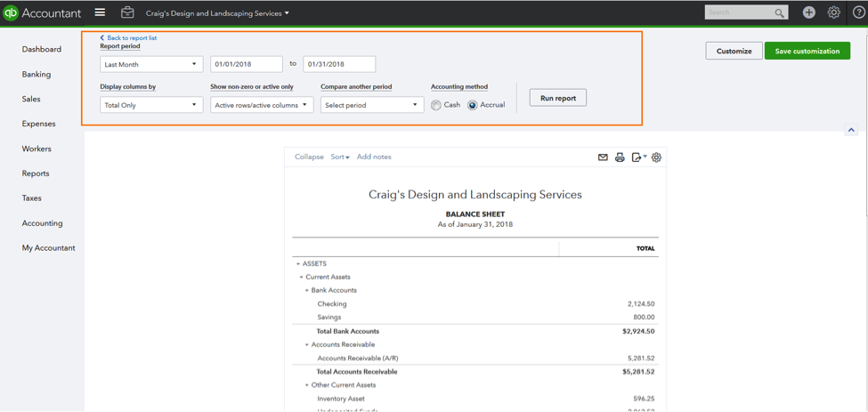Open report gear settings icon

click(x=656, y=158)
